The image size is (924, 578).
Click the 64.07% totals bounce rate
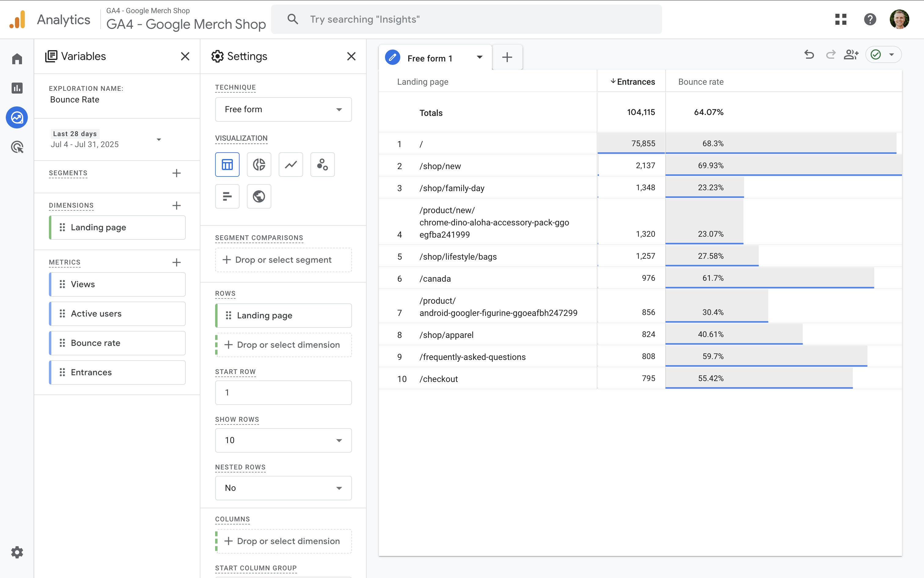[x=709, y=113]
